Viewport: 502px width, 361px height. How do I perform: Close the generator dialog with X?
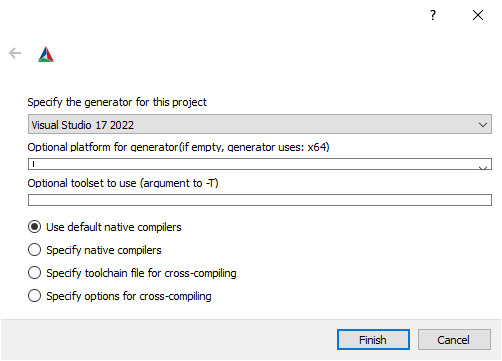(478, 15)
